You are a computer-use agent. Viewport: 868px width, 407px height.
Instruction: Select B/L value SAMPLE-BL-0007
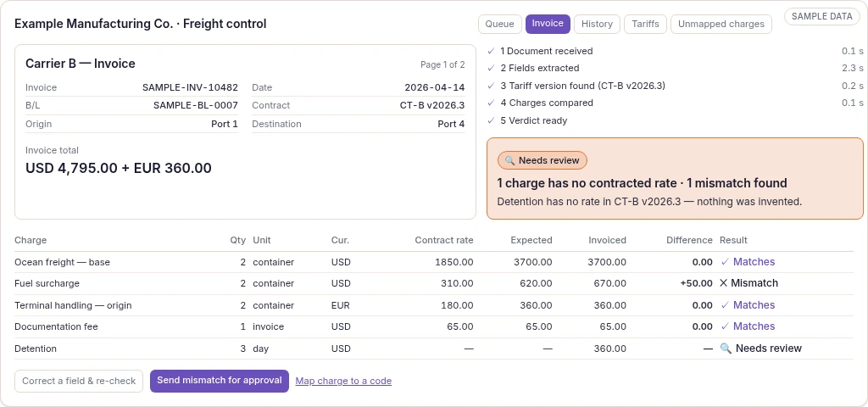click(196, 105)
